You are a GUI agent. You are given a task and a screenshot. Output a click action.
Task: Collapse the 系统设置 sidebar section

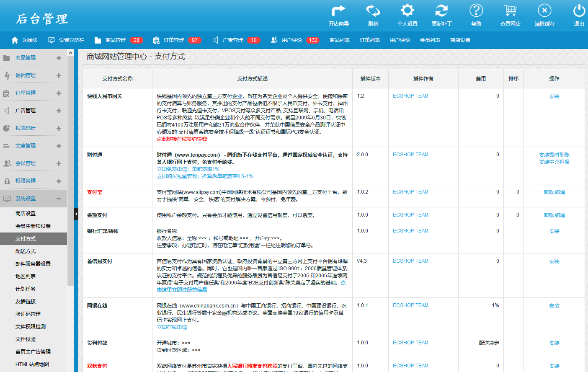[x=59, y=199]
